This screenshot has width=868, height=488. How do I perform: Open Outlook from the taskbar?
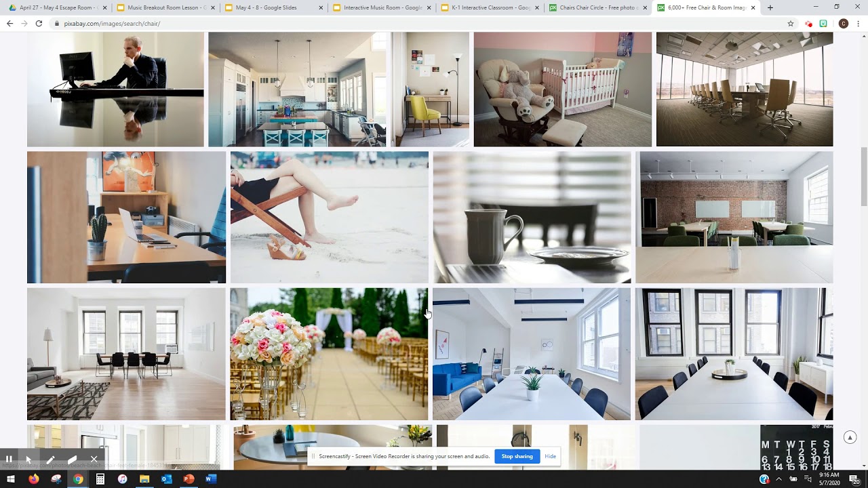point(167,479)
